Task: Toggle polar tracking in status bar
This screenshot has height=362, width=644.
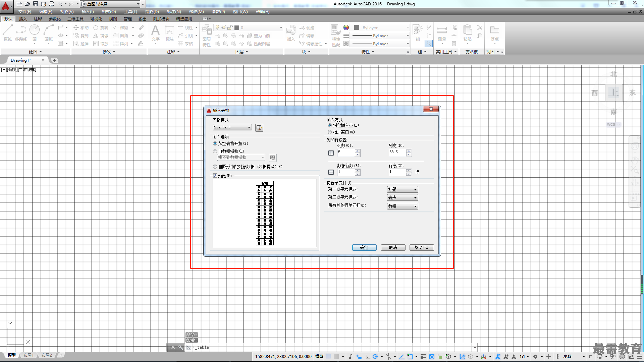Action: click(x=375, y=357)
